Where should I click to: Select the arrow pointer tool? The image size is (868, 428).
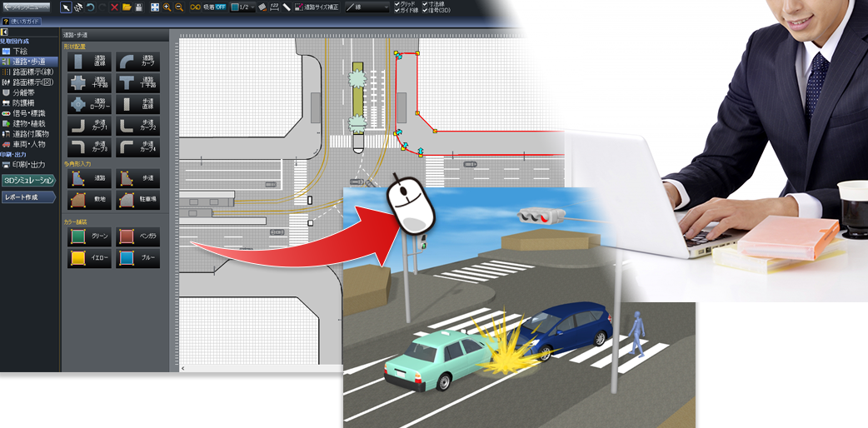point(66,7)
